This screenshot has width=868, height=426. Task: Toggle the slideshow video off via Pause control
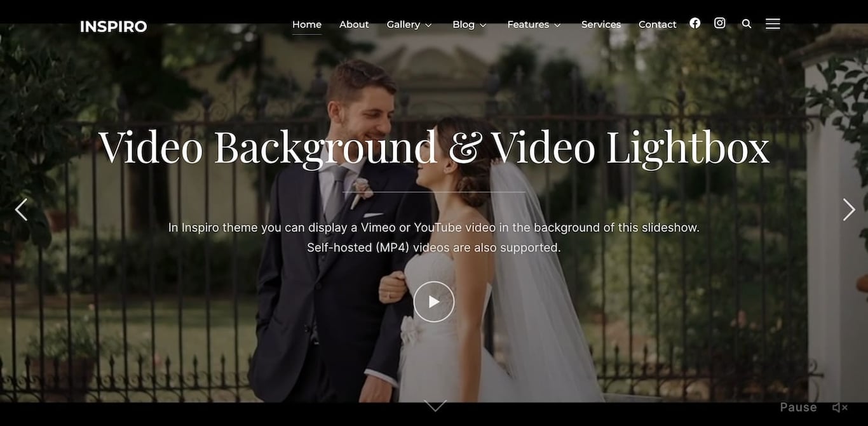pyautogui.click(x=798, y=407)
